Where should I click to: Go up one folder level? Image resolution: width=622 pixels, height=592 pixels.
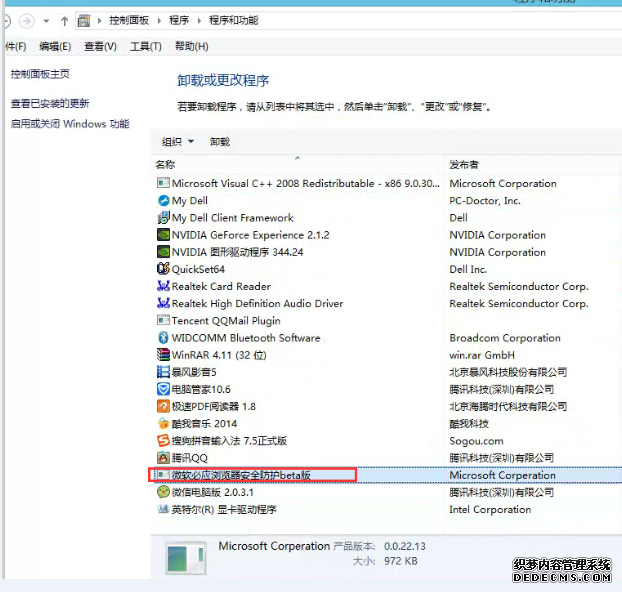pos(64,21)
